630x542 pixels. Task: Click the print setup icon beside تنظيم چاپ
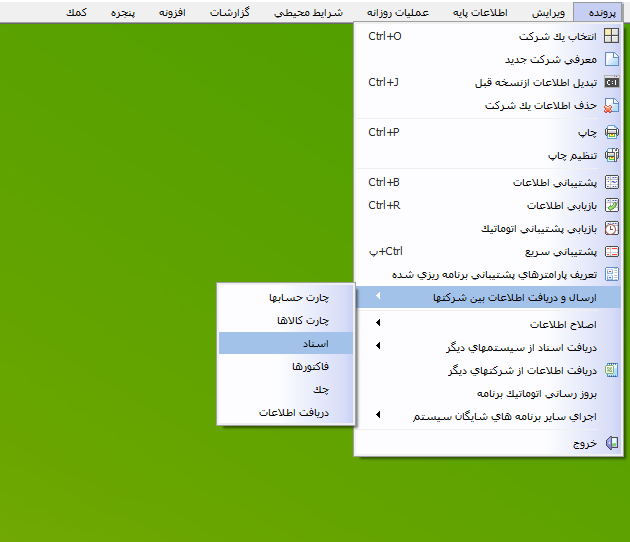(x=612, y=156)
